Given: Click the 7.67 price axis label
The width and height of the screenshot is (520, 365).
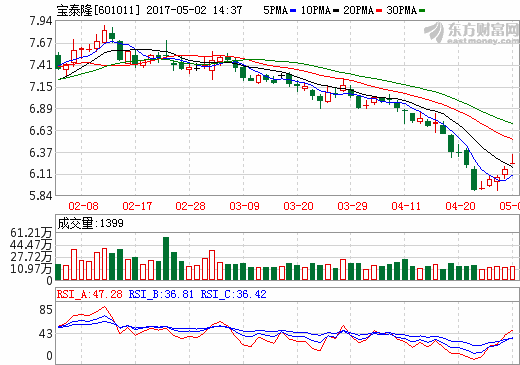Looking at the screenshot, I should pyautogui.click(x=41, y=43).
